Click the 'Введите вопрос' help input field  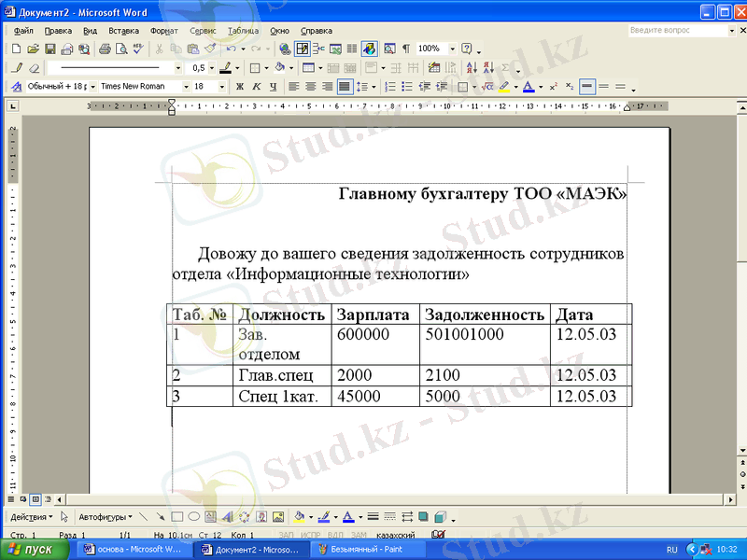tap(678, 30)
